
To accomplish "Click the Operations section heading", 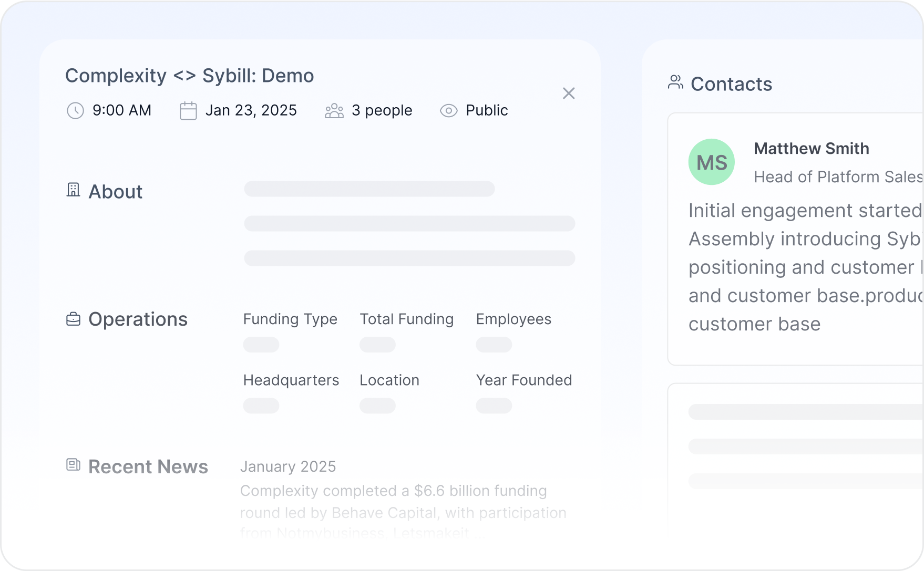I will point(138,319).
